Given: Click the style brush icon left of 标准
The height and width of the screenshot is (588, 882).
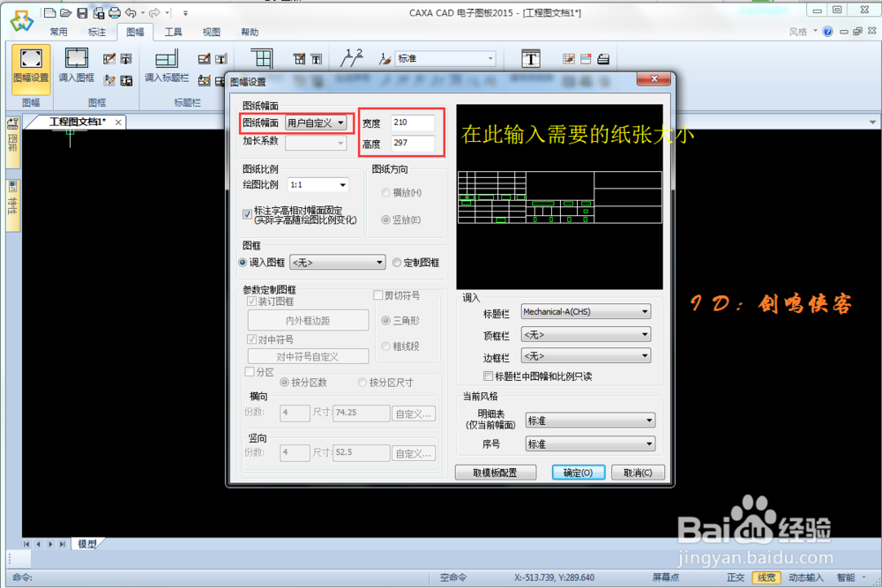Looking at the screenshot, I should (385, 58).
